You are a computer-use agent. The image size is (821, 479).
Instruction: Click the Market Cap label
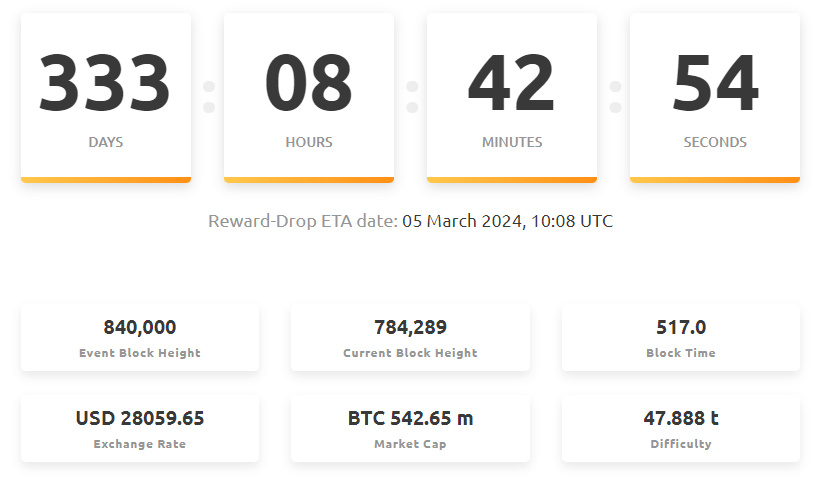pyautogui.click(x=410, y=444)
